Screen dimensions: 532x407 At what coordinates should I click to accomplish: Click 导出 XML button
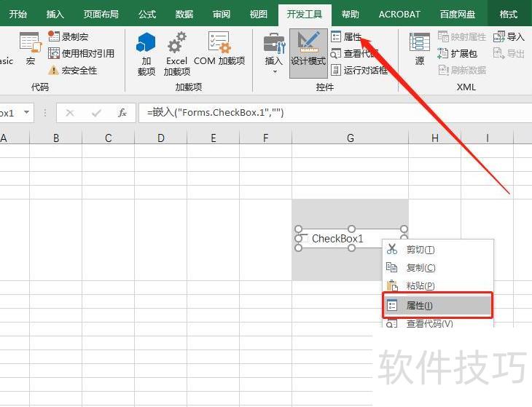509,53
